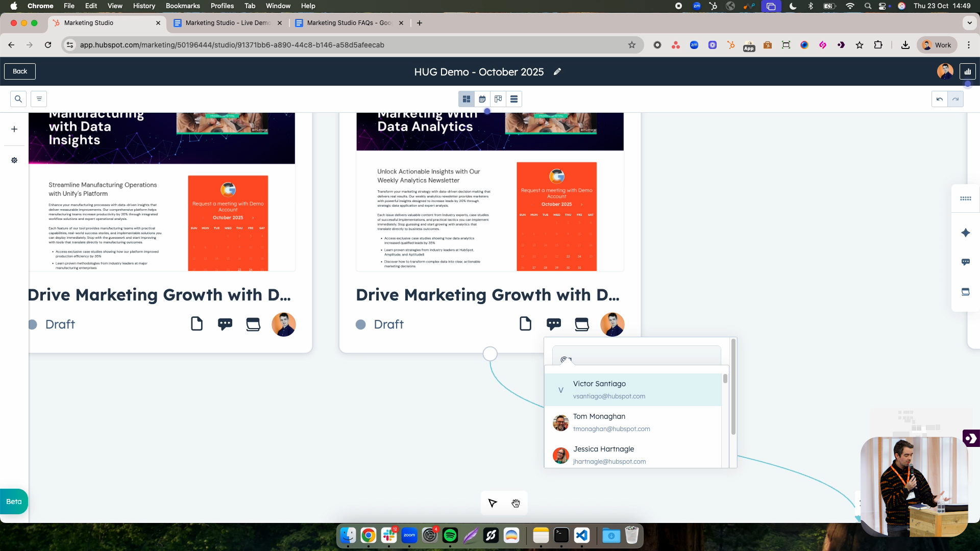This screenshot has height=551, width=980.
Task: Switch to the calendar view
Action: coord(482,98)
